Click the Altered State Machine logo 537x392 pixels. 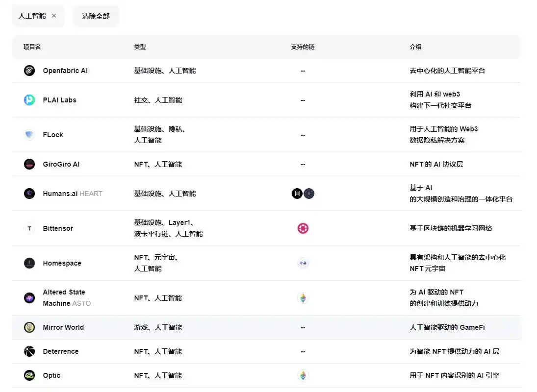pyautogui.click(x=29, y=297)
